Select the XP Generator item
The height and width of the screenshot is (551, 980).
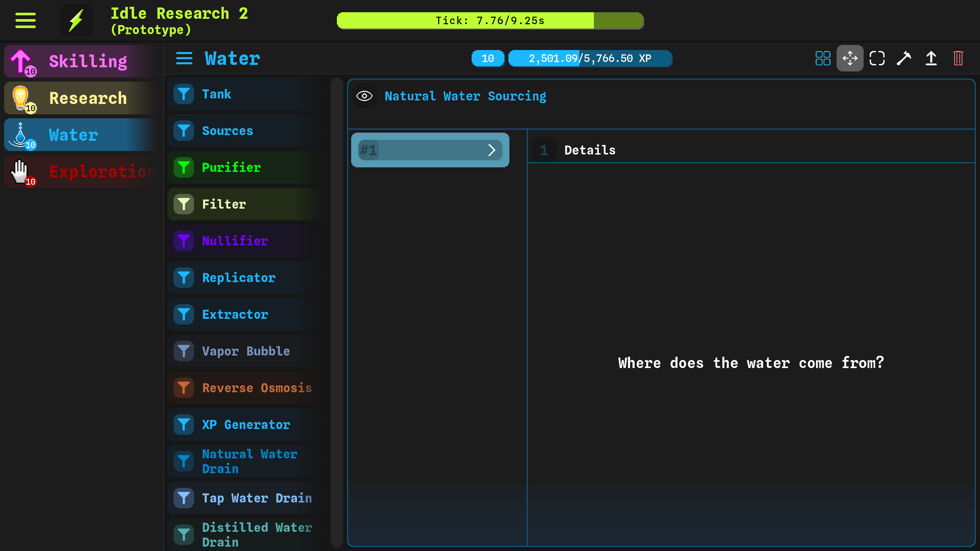click(x=246, y=424)
